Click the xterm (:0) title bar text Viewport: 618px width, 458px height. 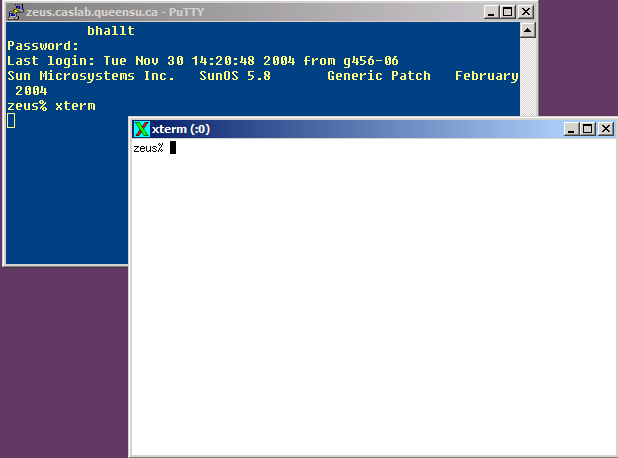coord(181,129)
